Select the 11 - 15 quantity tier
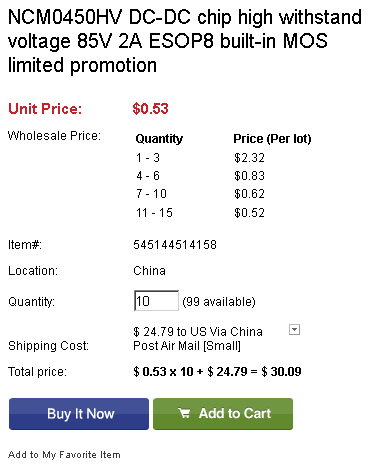This screenshot has width=383, height=469. coord(154,213)
